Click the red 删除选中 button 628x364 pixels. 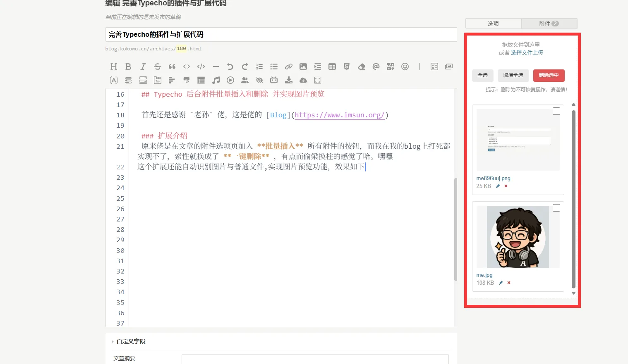549,75
